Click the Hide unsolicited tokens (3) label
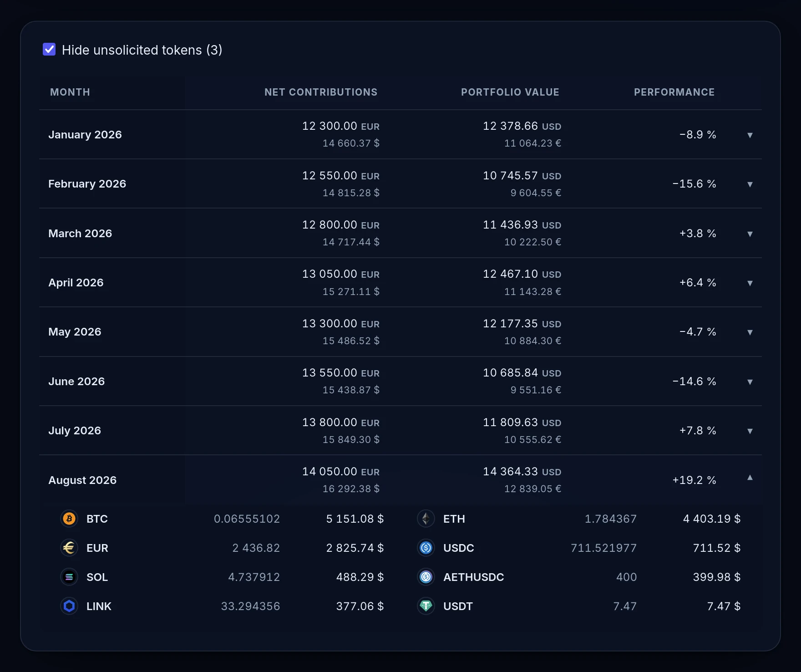 coord(142,50)
